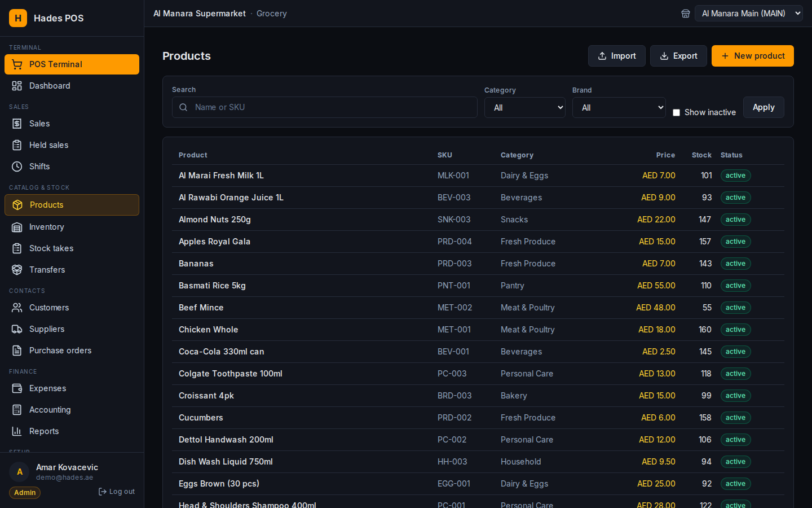Click the POS Terminal cart icon
The image size is (812, 508).
click(x=17, y=64)
